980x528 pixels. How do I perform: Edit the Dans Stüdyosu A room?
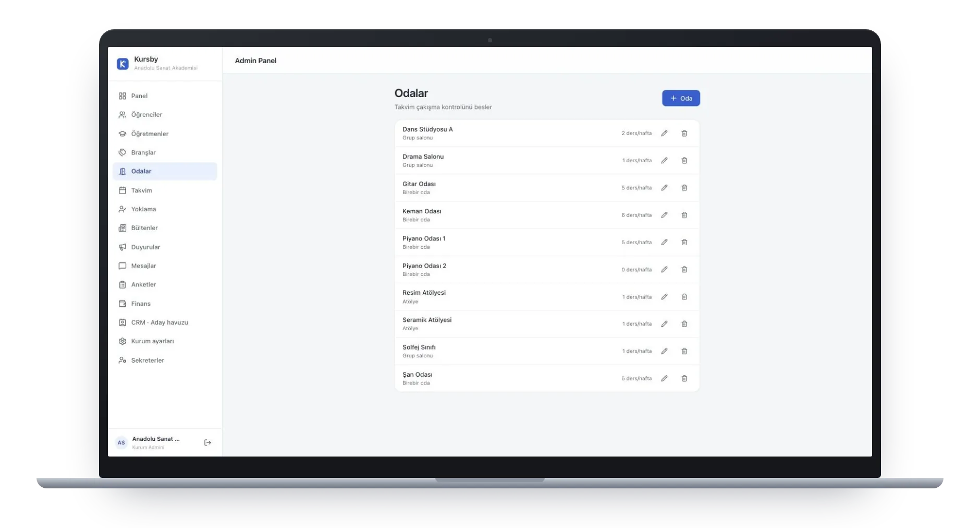(x=664, y=134)
